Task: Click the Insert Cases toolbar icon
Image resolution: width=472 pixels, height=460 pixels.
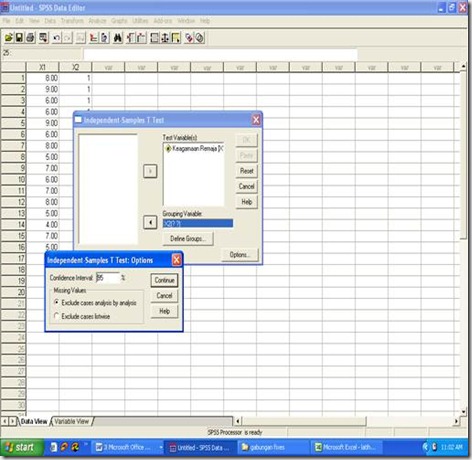Action: [x=131, y=38]
